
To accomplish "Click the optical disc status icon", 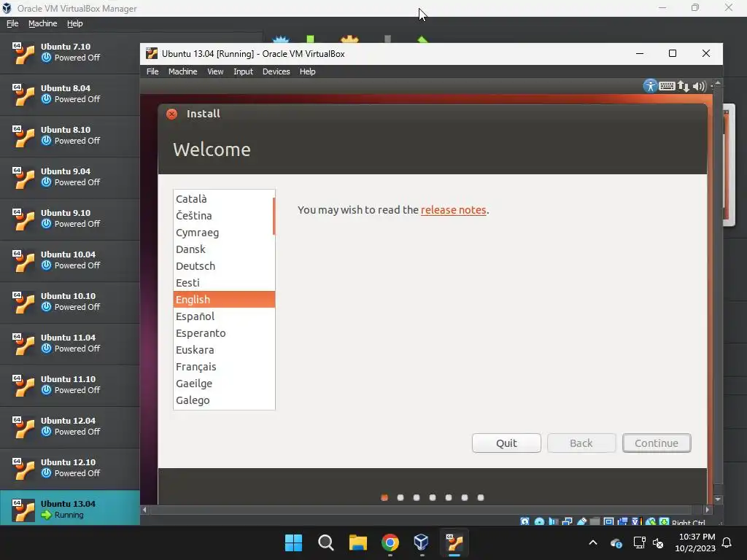I will [x=539, y=521].
